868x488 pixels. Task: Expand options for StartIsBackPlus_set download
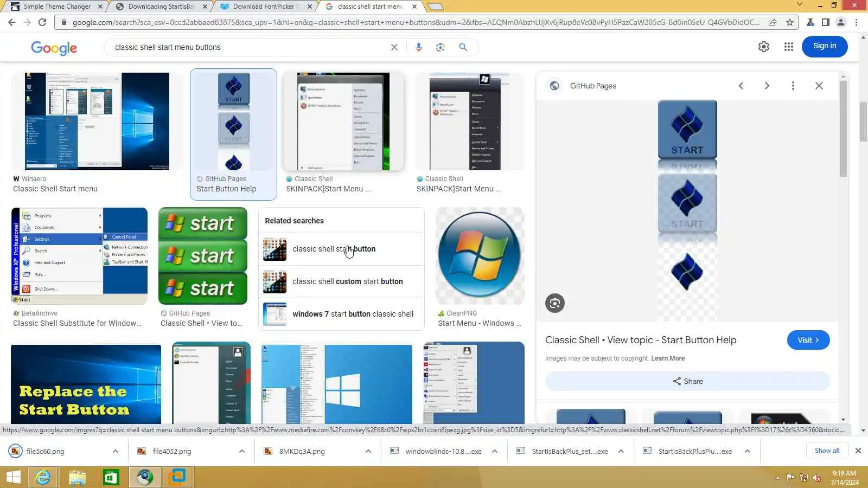[x=621, y=451]
